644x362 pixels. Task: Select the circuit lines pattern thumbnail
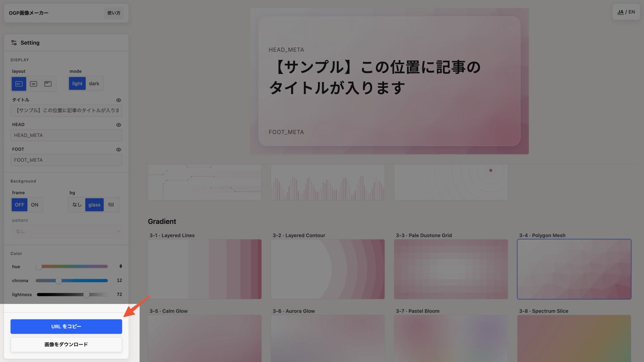(x=204, y=182)
